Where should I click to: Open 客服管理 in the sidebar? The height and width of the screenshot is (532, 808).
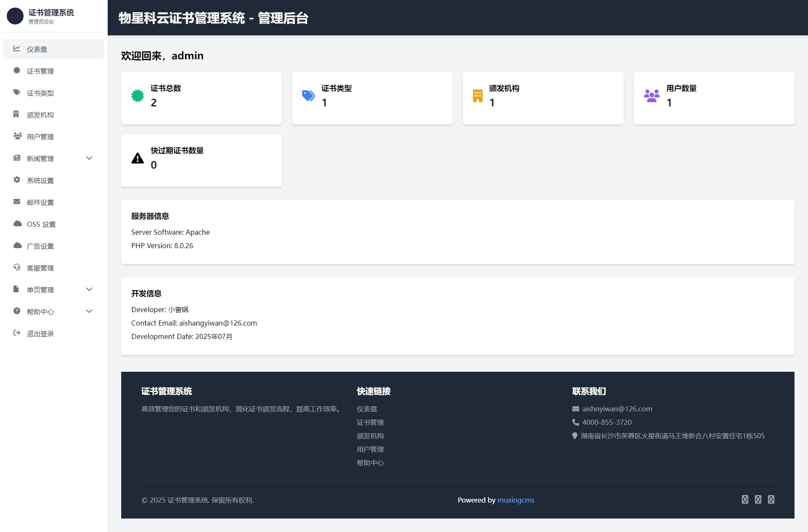tap(54, 268)
